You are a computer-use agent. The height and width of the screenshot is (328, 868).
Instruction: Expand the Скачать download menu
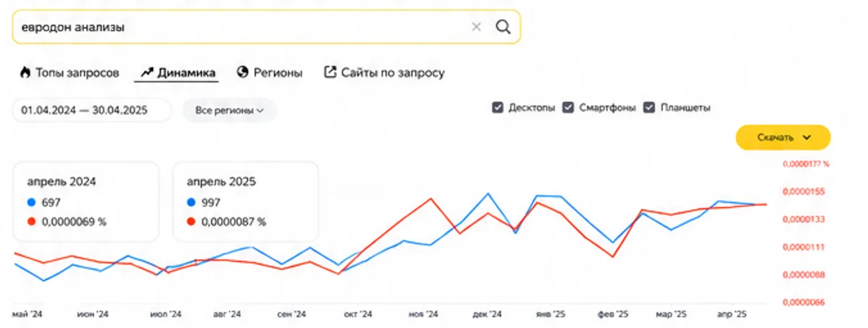(x=783, y=138)
